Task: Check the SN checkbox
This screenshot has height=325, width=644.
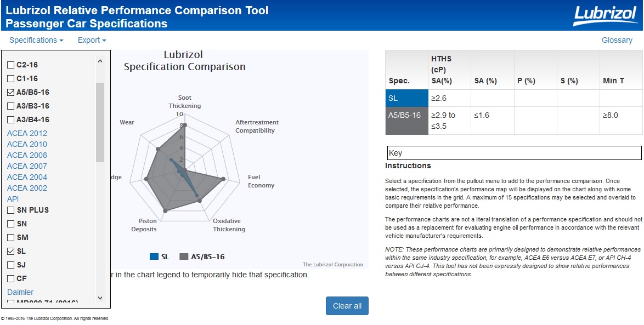Action: [x=10, y=224]
